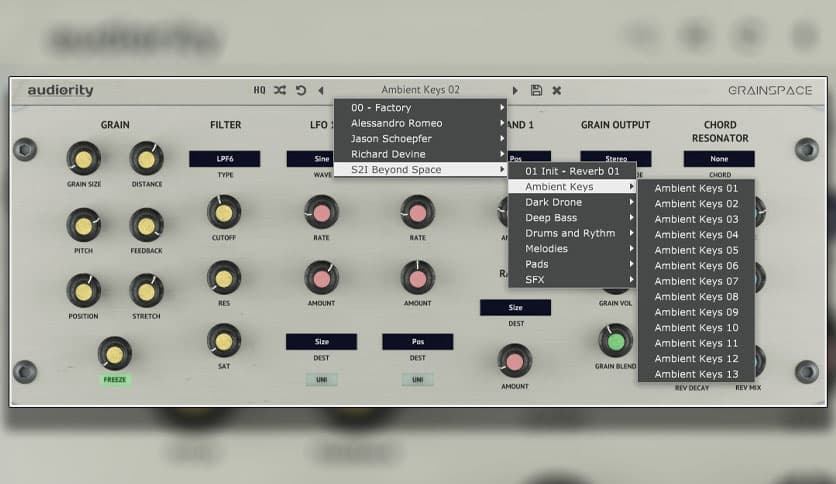The width and height of the screenshot is (836, 484).
Task: Click the filter CUTOFF knob
Action: pyautogui.click(x=224, y=213)
